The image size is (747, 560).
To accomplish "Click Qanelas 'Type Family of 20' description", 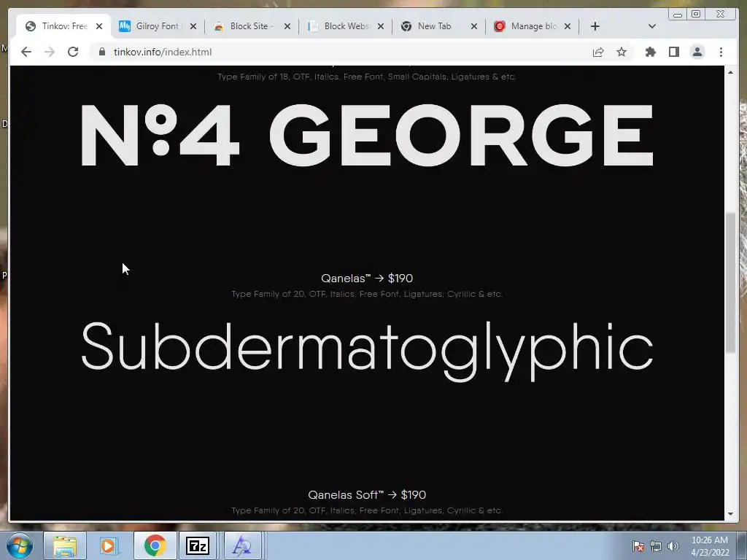I will click(367, 294).
